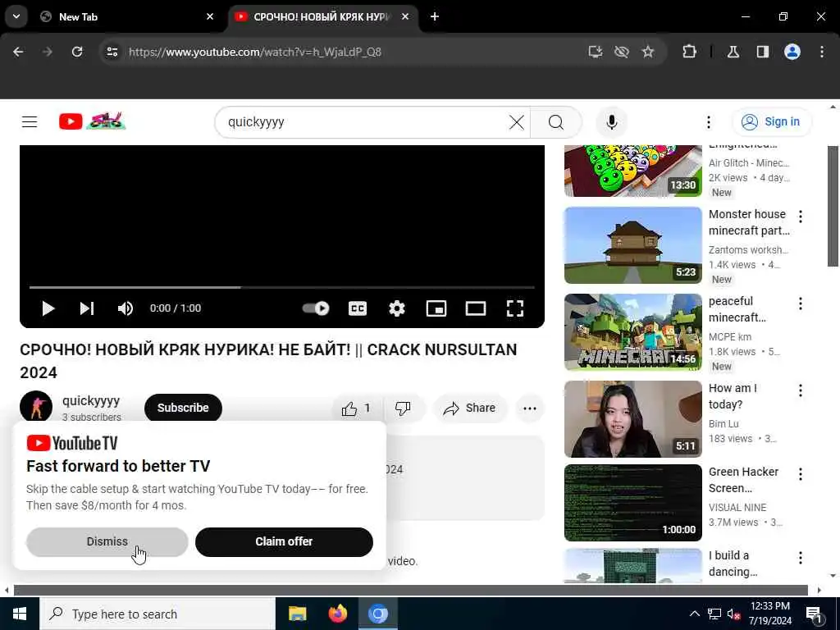
Task: Open options for Monster house video
Action: click(801, 217)
